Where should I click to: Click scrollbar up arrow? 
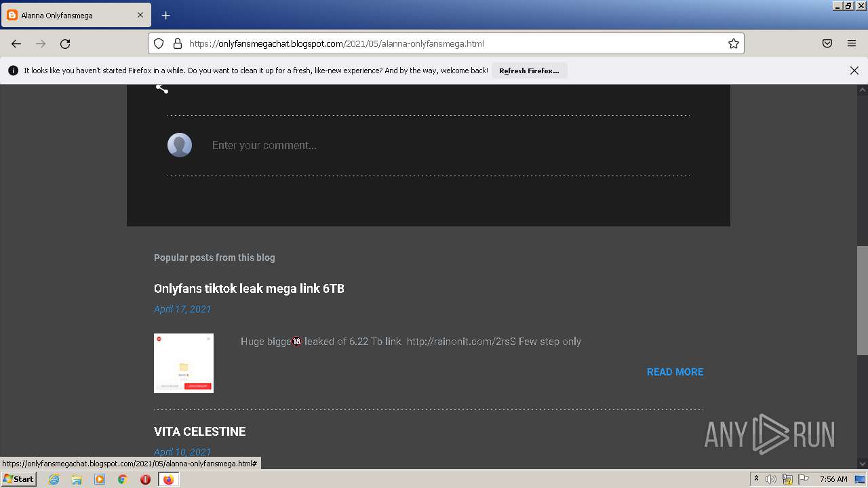[x=863, y=90]
